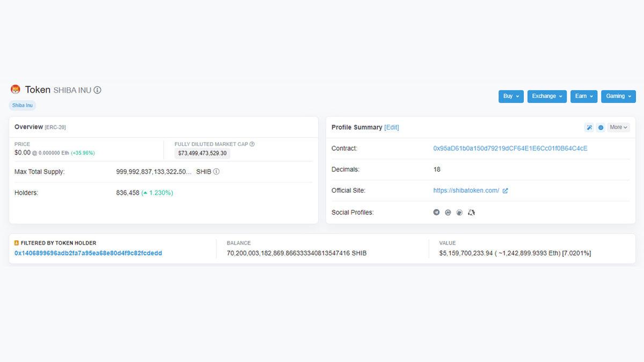The width and height of the screenshot is (644, 362).
Task: Click info icon next to SHIBA INU title
Action: pyautogui.click(x=97, y=90)
